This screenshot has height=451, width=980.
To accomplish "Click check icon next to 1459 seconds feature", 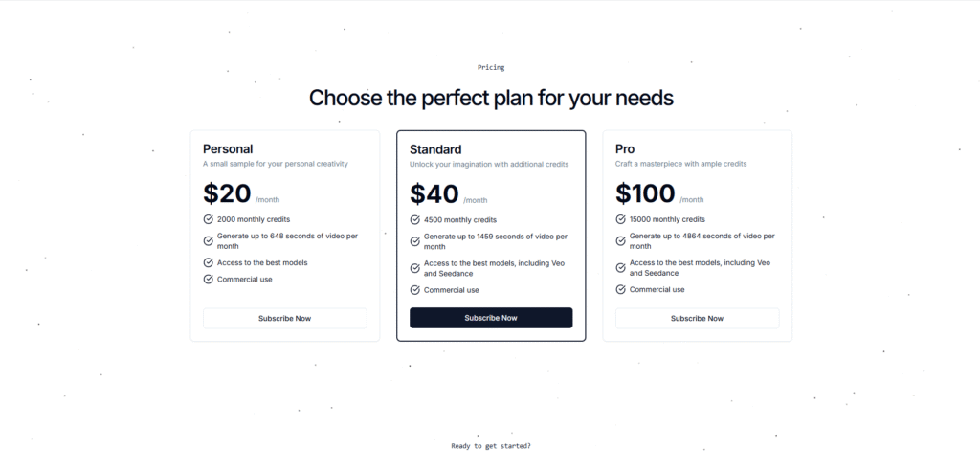I will click(x=414, y=240).
